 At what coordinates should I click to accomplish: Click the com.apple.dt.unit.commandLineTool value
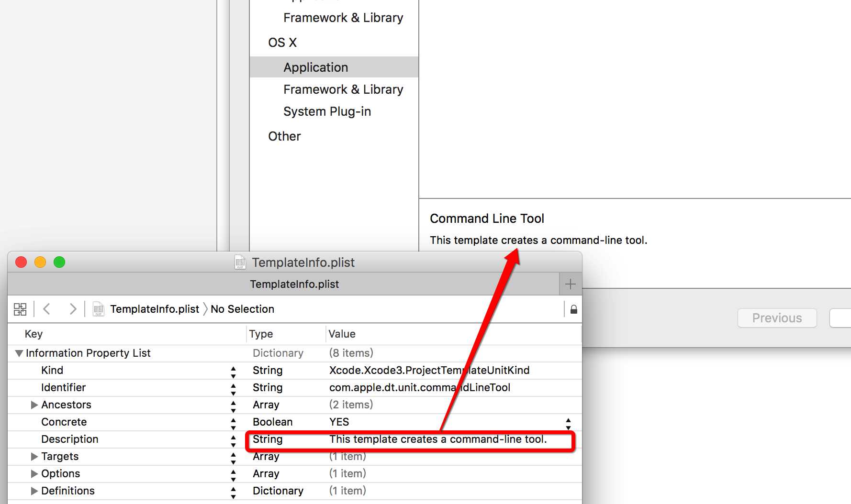(420, 387)
